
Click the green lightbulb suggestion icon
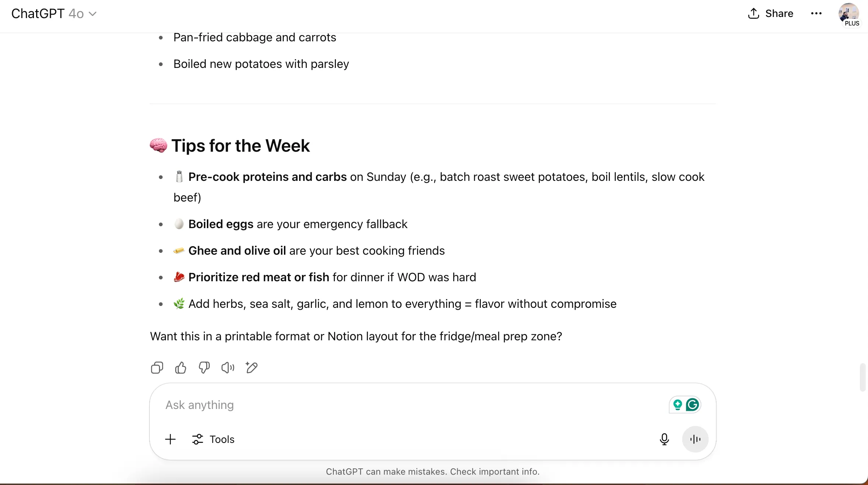(x=677, y=405)
